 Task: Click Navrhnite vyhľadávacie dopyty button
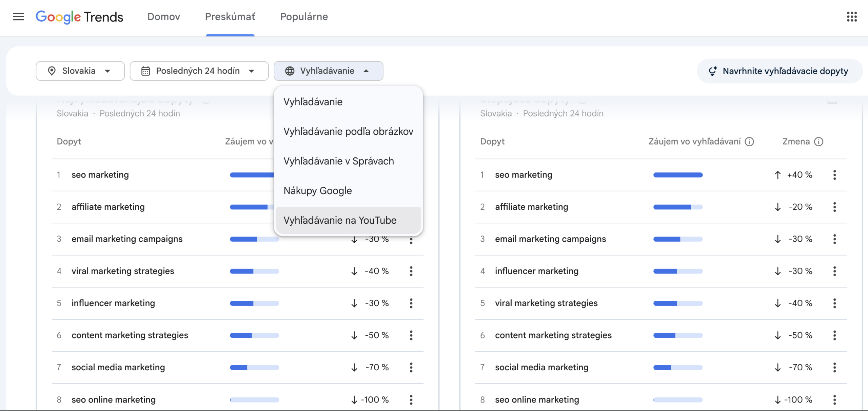coord(779,71)
